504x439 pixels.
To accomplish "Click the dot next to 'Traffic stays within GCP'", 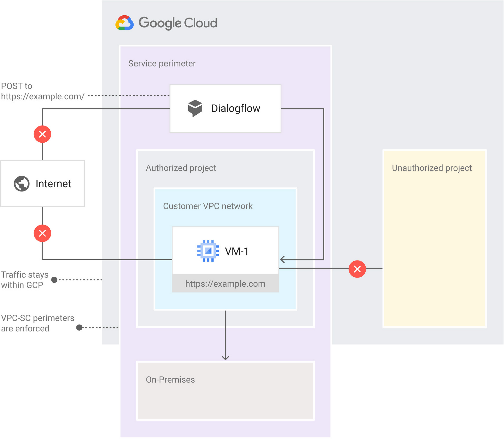I will coord(54,280).
